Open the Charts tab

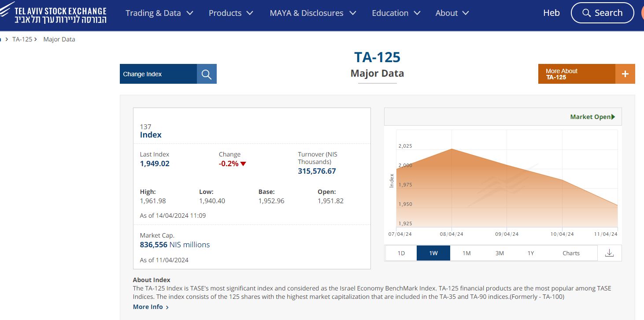coord(571,253)
